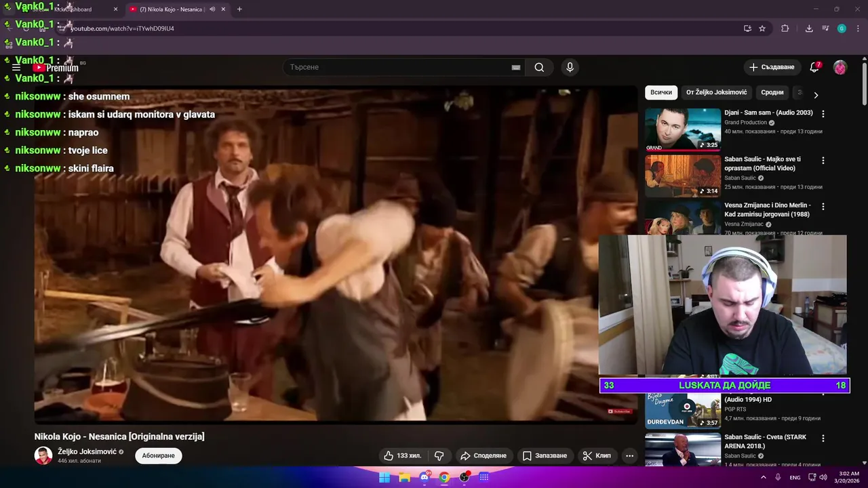Select the От Željko Joksimović chip
The width and height of the screenshot is (868, 488).
[x=716, y=92]
